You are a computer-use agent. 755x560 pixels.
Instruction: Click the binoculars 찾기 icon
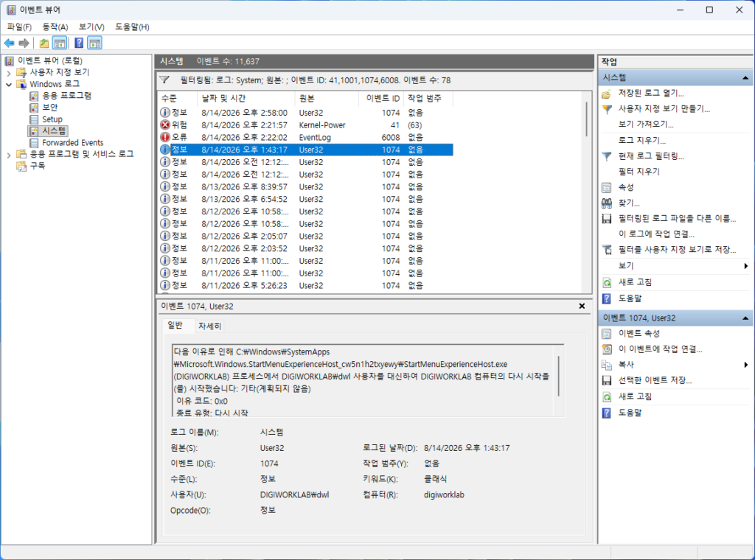click(607, 203)
